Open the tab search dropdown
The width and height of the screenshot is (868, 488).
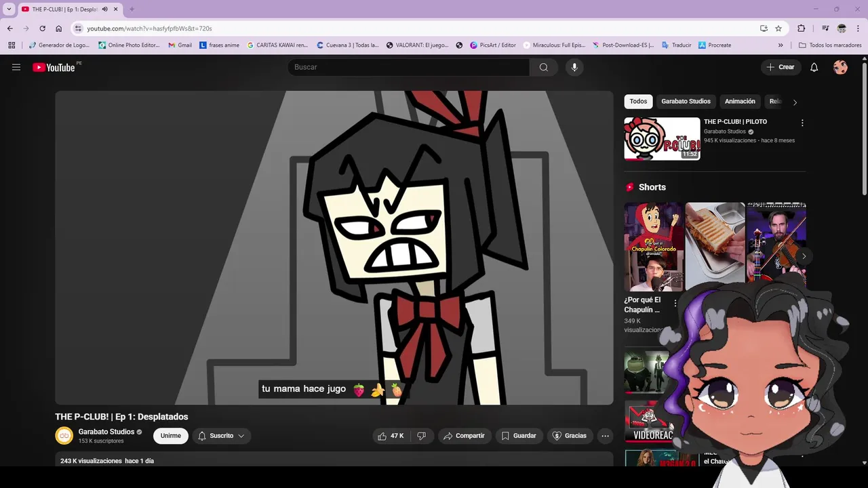click(x=9, y=9)
